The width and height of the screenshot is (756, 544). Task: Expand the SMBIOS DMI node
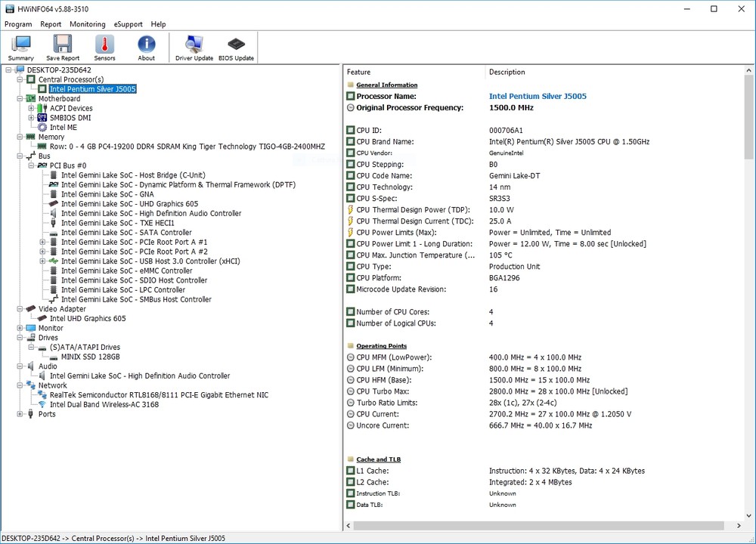point(31,118)
